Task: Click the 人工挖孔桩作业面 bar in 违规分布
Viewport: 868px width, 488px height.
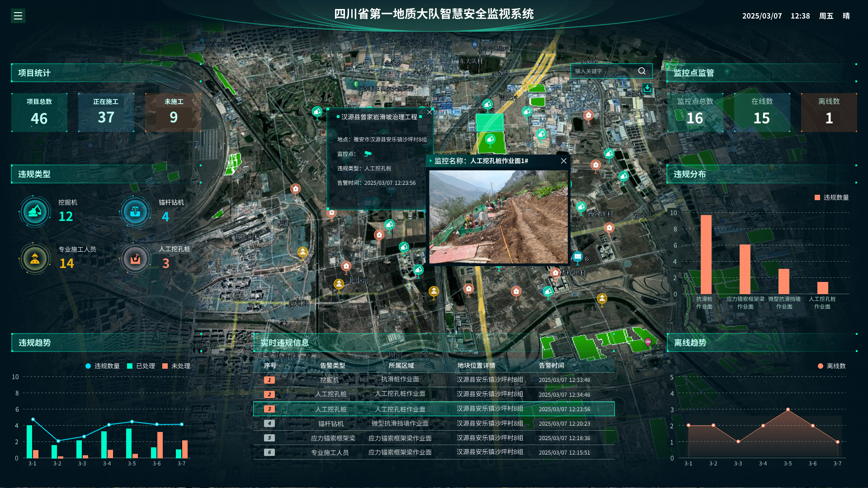Action: [823, 288]
